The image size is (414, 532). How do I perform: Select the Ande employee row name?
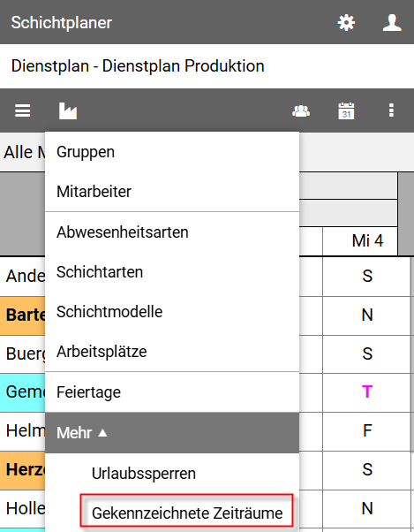pos(22,277)
